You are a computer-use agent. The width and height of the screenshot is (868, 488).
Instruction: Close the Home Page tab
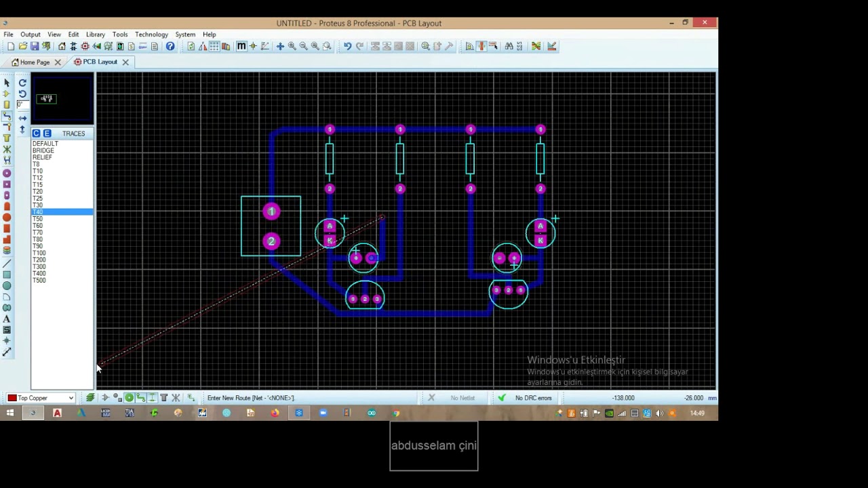tap(58, 62)
